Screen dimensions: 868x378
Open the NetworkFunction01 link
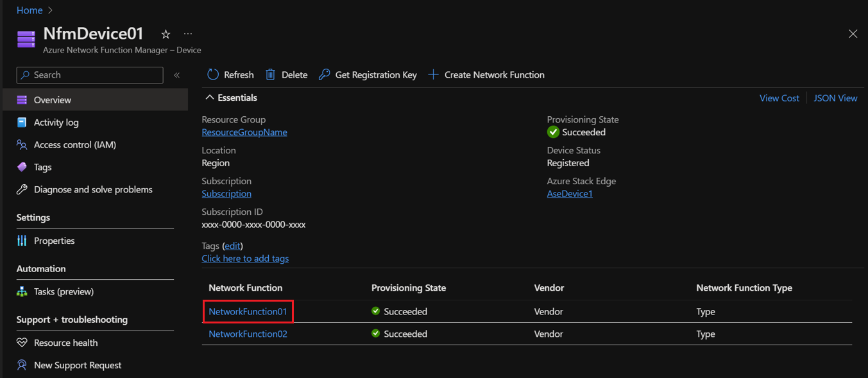248,311
